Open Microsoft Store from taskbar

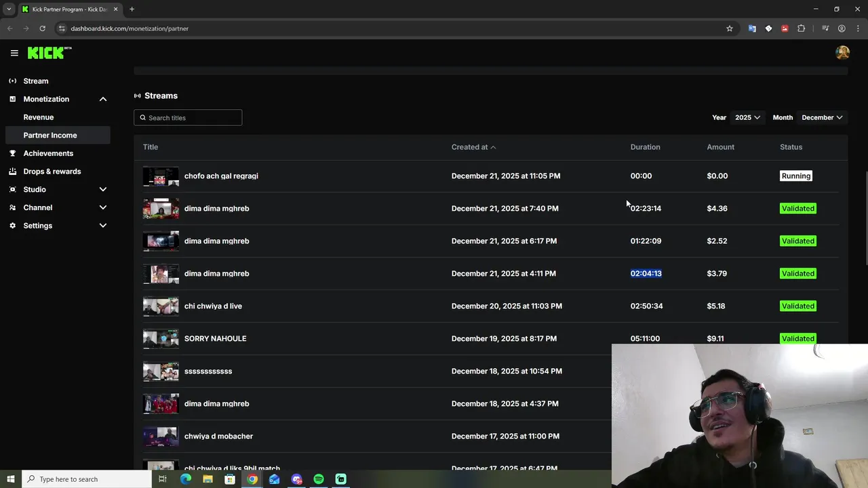point(230,479)
